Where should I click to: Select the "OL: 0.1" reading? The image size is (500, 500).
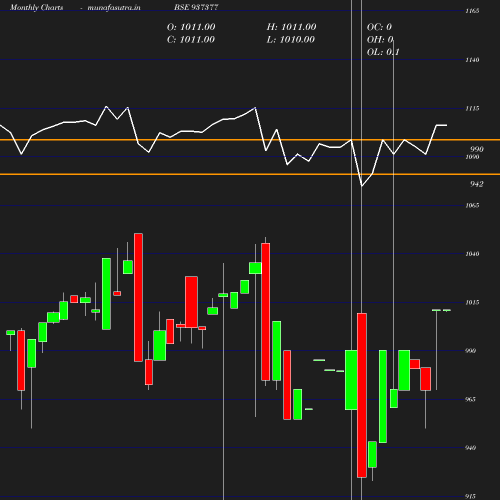(383, 52)
